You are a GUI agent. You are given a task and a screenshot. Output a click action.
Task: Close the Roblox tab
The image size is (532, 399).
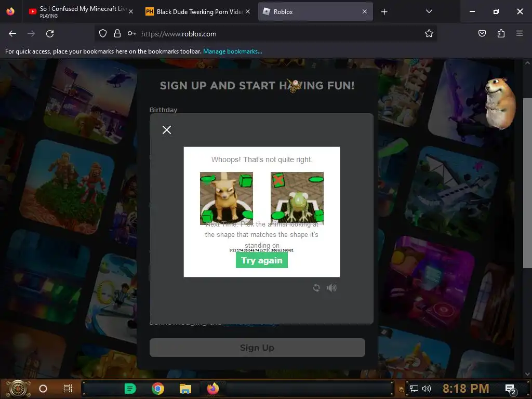pyautogui.click(x=365, y=11)
